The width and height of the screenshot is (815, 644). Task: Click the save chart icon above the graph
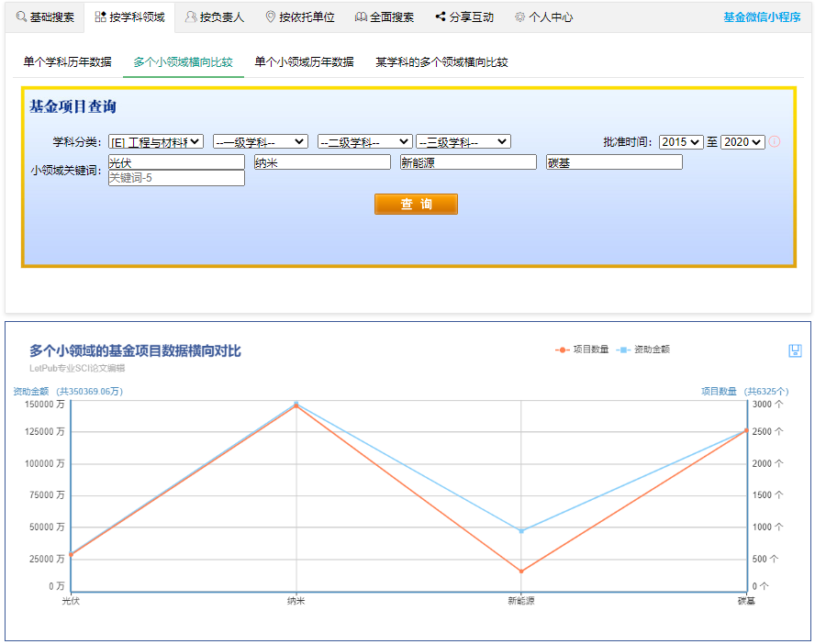(796, 350)
